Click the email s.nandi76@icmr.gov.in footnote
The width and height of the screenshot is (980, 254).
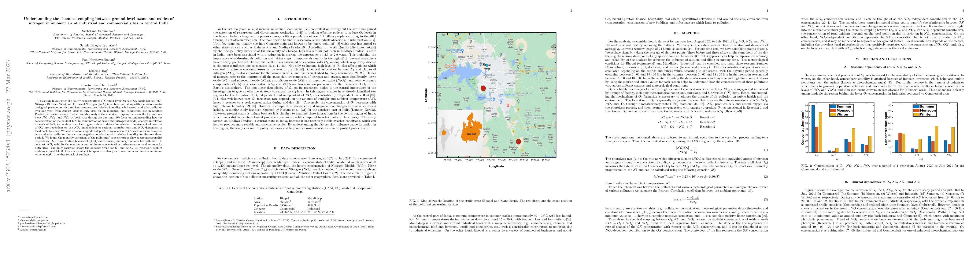click(x=33, y=230)
